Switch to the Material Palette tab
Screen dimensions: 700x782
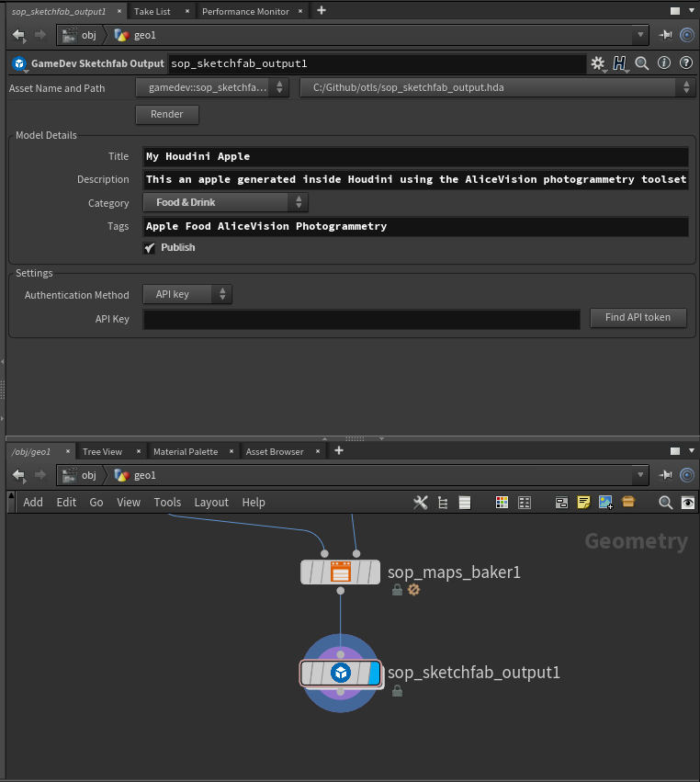click(x=185, y=451)
